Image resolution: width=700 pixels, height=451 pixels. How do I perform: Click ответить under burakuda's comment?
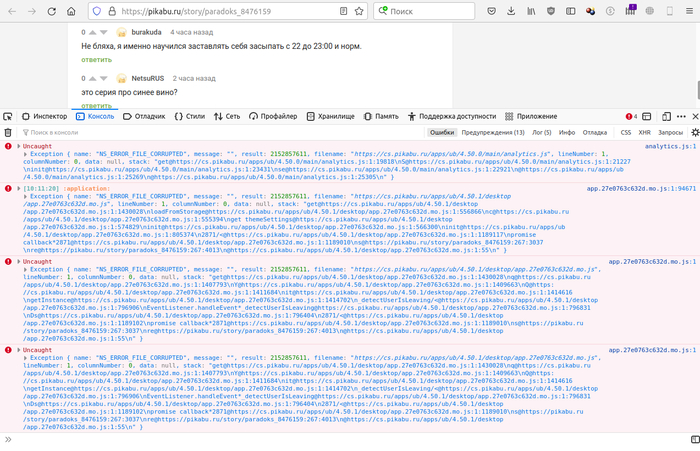[96, 60]
